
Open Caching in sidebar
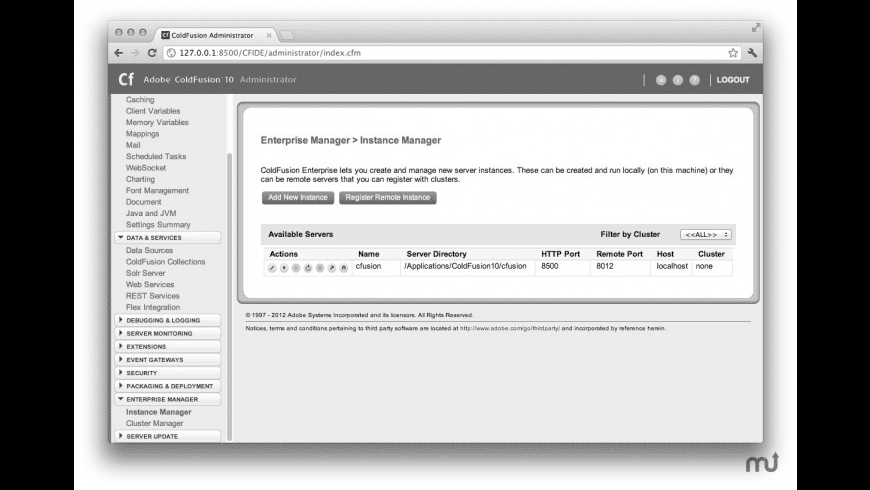pyautogui.click(x=140, y=99)
